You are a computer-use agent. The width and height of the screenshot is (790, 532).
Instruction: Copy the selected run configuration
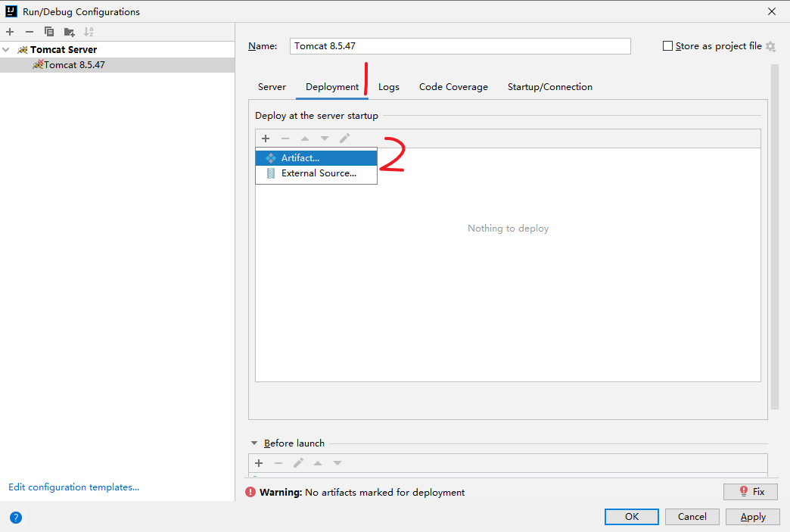(49, 32)
